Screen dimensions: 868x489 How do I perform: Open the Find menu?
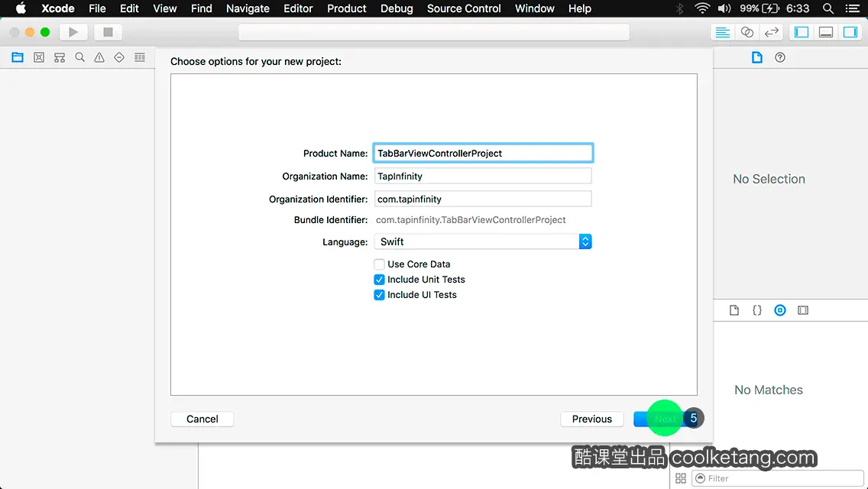[x=202, y=8]
